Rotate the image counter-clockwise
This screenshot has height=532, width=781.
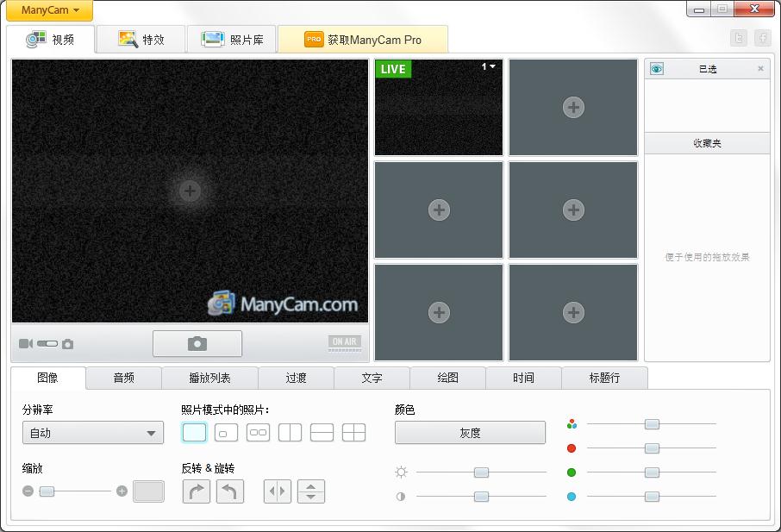pyautogui.click(x=229, y=491)
